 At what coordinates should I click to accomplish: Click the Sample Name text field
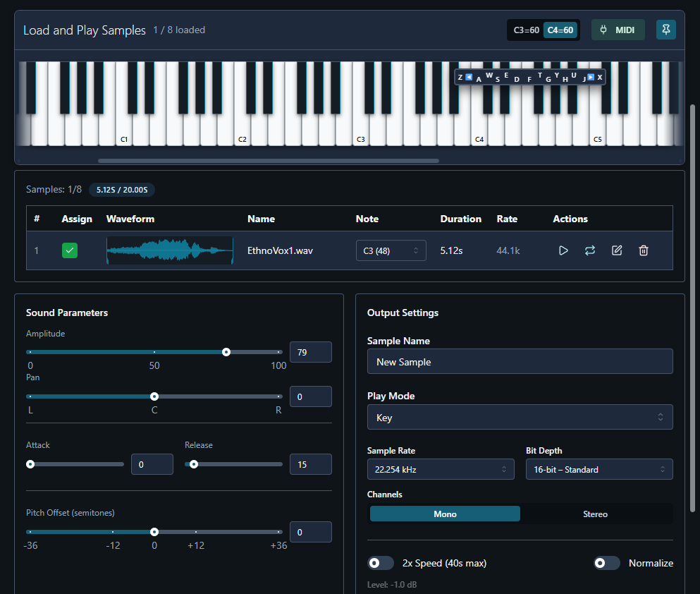point(520,362)
